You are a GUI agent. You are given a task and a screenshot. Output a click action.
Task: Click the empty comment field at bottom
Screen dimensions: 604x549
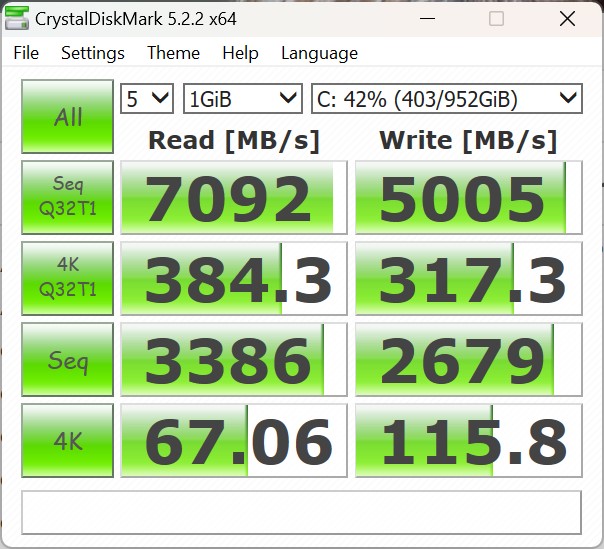tap(301, 512)
